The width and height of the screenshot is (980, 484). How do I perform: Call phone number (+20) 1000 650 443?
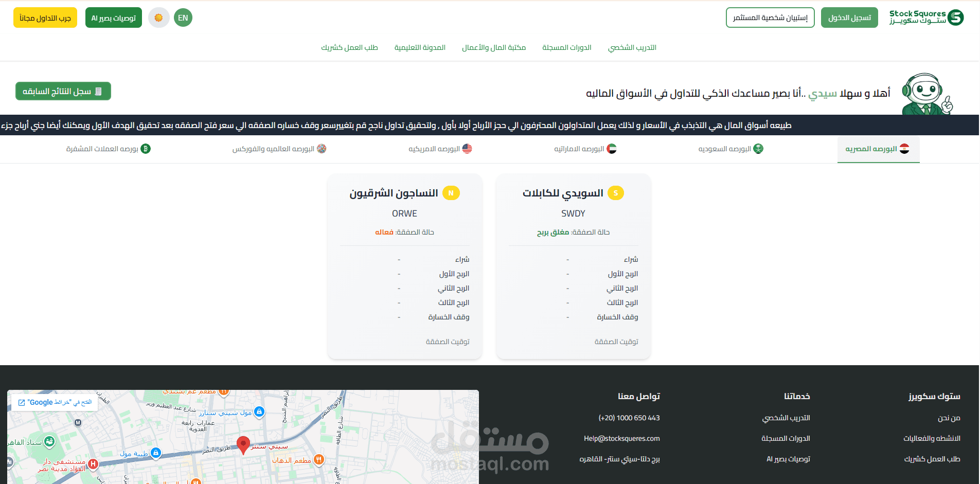(629, 418)
